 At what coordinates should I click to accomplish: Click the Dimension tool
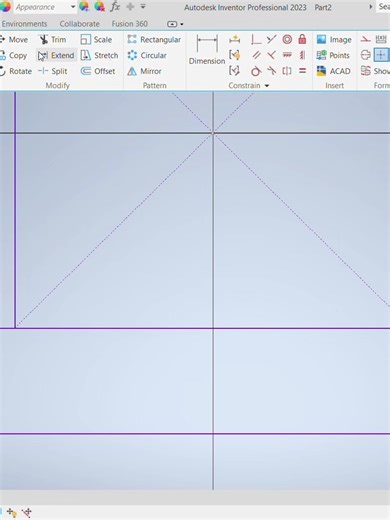(x=207, y=50)
